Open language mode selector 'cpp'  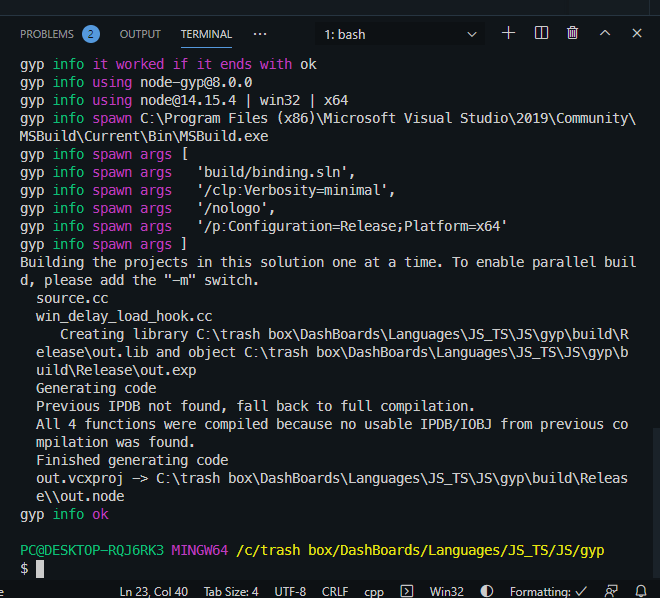374,592
